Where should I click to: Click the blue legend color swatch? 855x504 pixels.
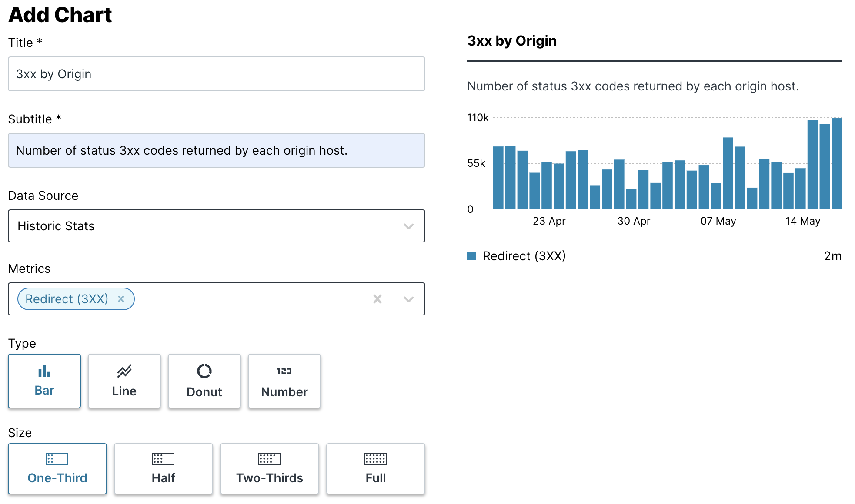tap(472, 256)
